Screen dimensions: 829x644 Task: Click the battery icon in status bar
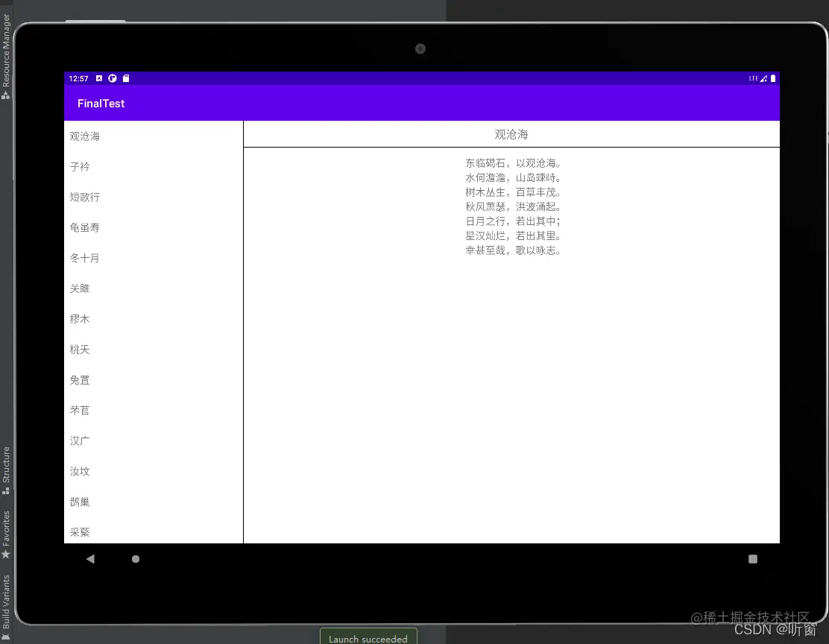point(773,78)
